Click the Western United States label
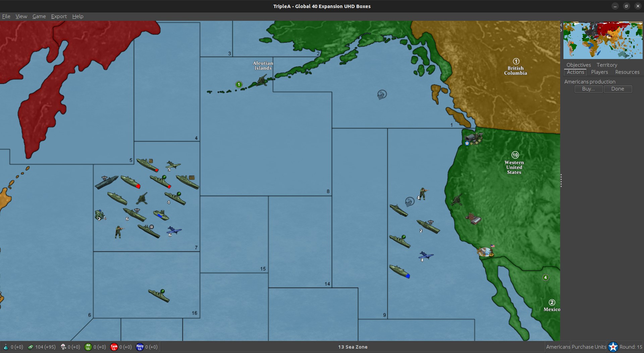 coord(514,167)
